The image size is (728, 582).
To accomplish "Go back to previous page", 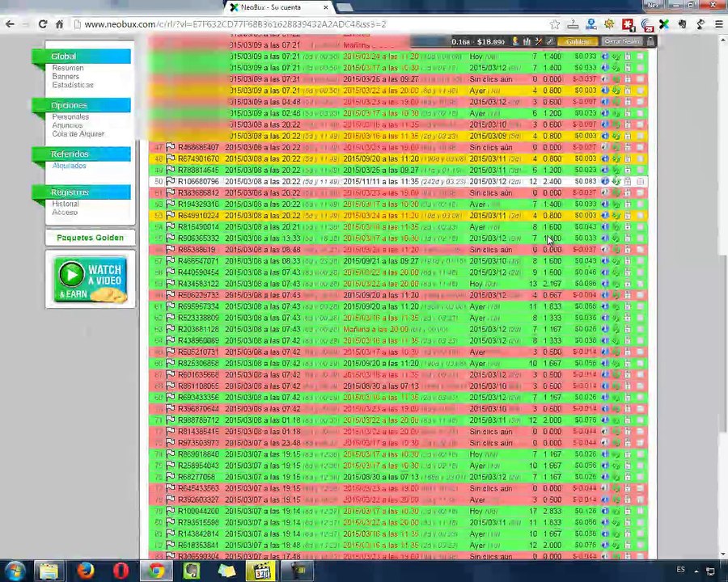I will point(10,24).
